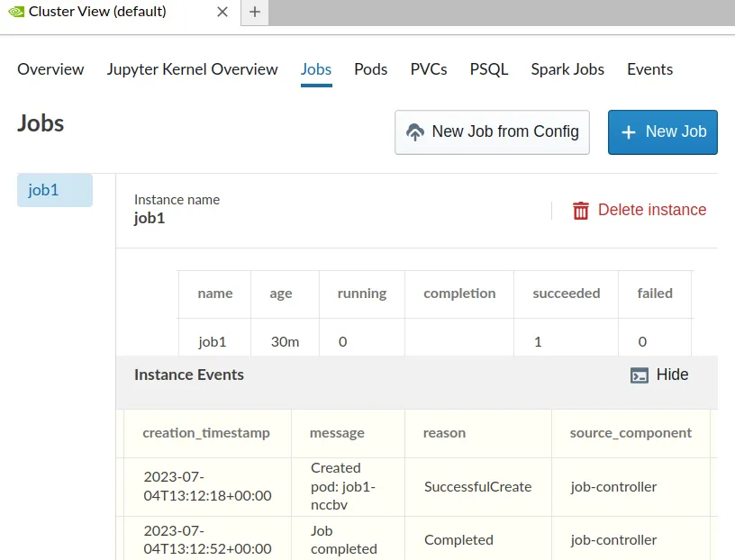Click the job1 instance name heading
Screen dimensions: 735x560
point(149,219)
